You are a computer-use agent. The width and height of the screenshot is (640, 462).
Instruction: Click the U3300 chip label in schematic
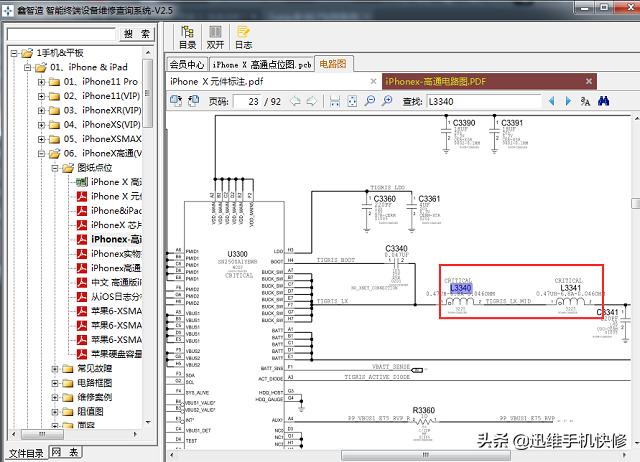point(237,254)
